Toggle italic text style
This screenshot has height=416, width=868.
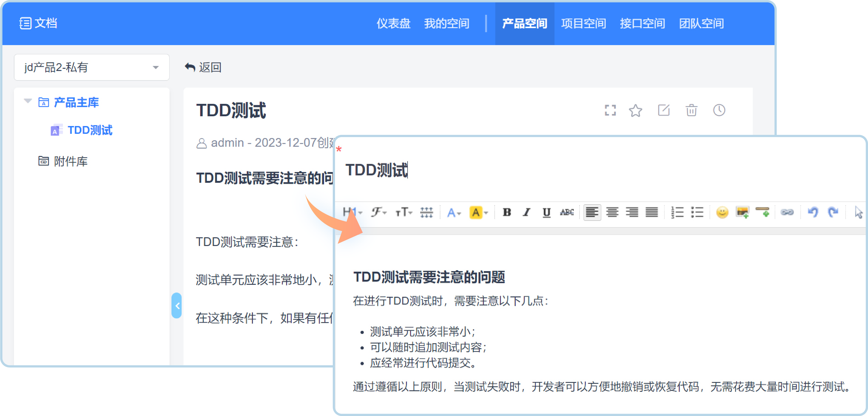click(527, 212)
